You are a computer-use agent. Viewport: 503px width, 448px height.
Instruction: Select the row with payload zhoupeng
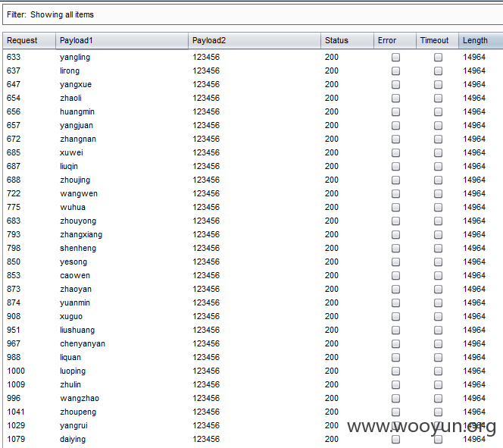(253, 412)
